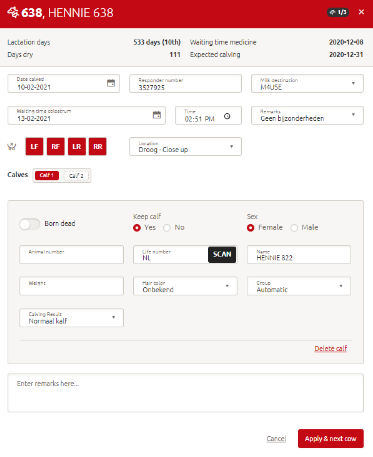This screenshot has height=457, width=373.
Task: Select Male as calf sex
Action: [x=294, y=228]
